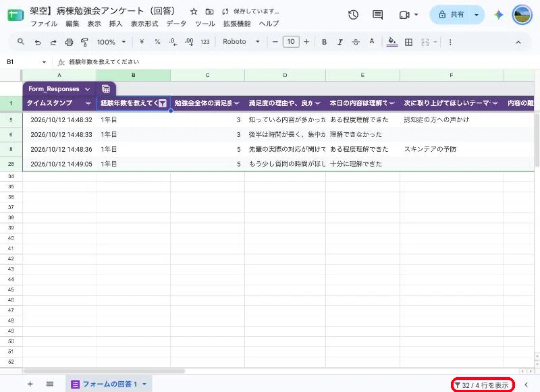The image size is (540, 392).
Task: Redo the last undone action
Action: pos(53,43)
